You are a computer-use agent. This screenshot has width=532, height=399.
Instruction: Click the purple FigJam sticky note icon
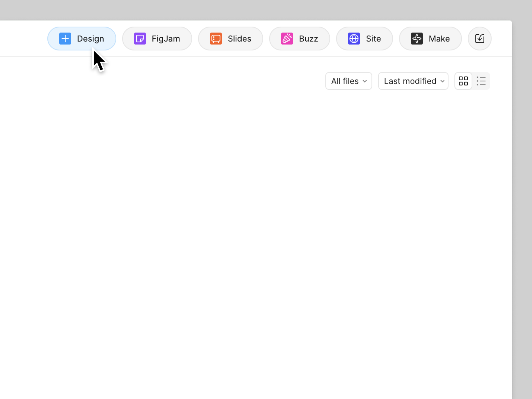[x=140, y=39]
